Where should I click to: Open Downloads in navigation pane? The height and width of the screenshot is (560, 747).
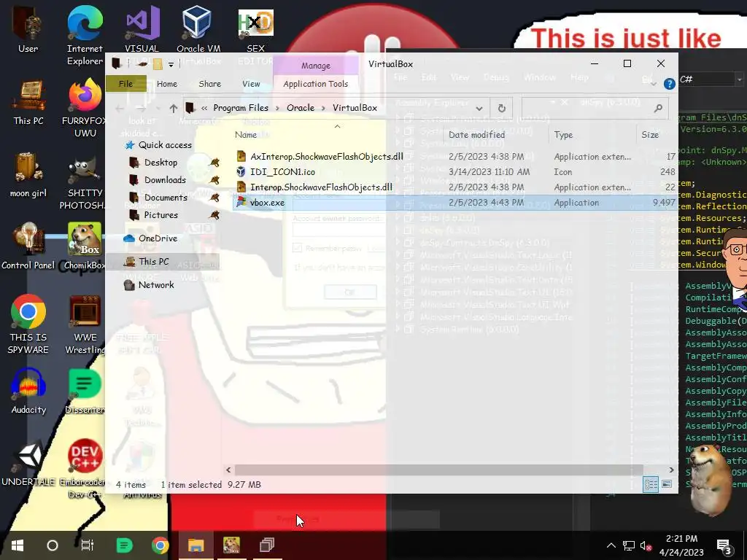coord(165,180)
